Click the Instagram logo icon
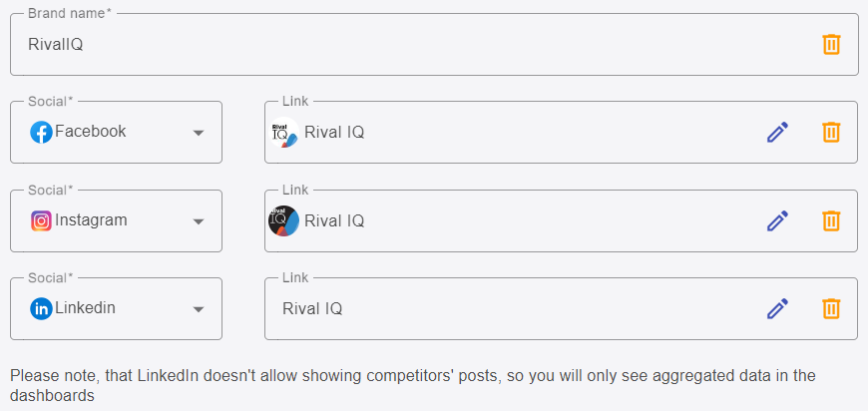This screenshot has height=411, width=868. point(41,220)
